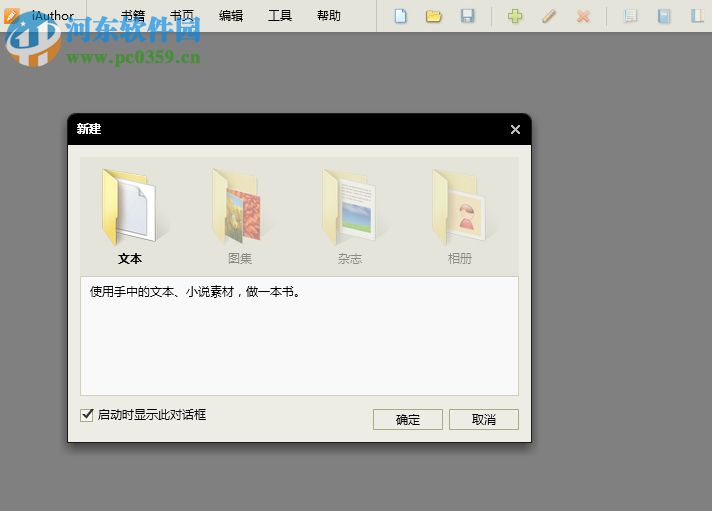Open the 帮助 menu

(329, 16)
